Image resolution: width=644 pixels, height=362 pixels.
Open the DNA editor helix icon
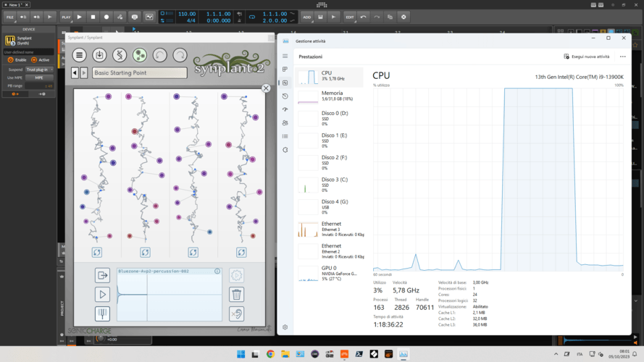pos(120,55)
